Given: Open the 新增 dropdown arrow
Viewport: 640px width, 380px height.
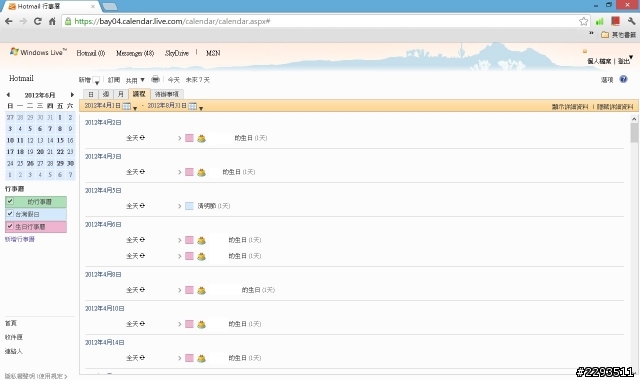Looking at the screenshot, I should (x=96, y=80).
